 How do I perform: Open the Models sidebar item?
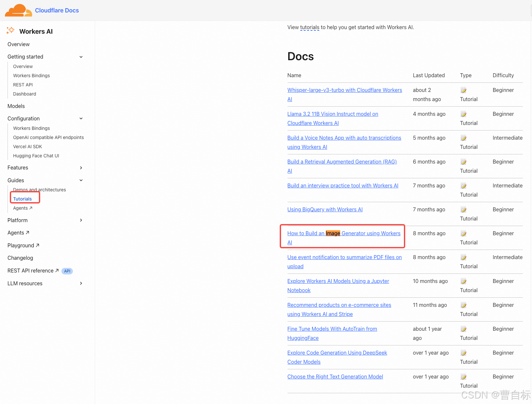tap(16, 106)
